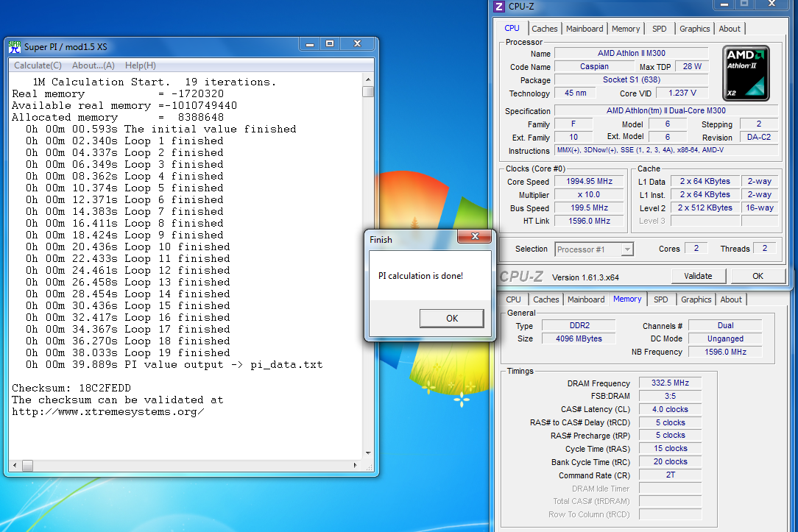This screenshot has width=798, height=532.
Task: Click the Loop 19 finished line in Super PI
Action: tap(128, 353)
